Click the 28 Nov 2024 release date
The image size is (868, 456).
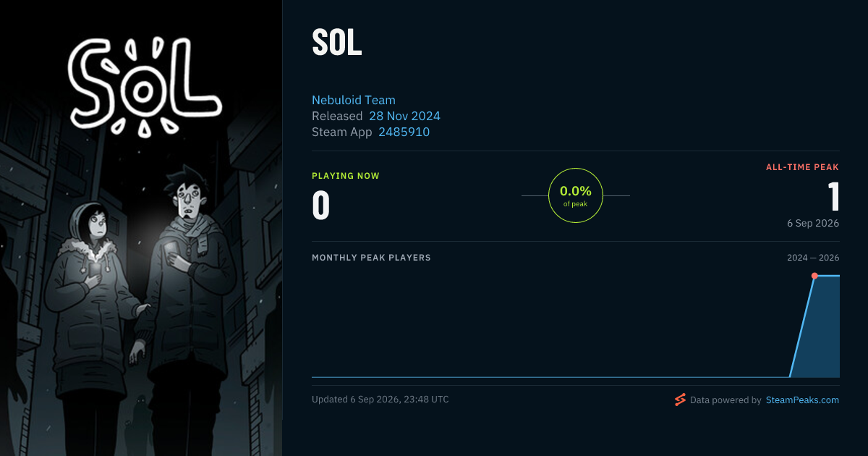tap(404, 116)
